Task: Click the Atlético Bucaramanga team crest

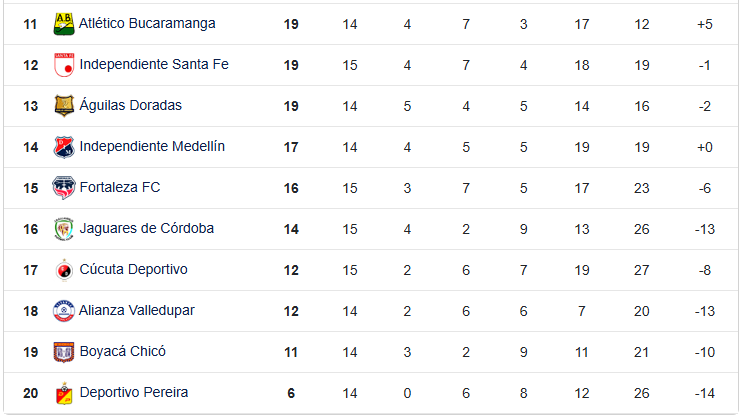Action: coord(64,23)
